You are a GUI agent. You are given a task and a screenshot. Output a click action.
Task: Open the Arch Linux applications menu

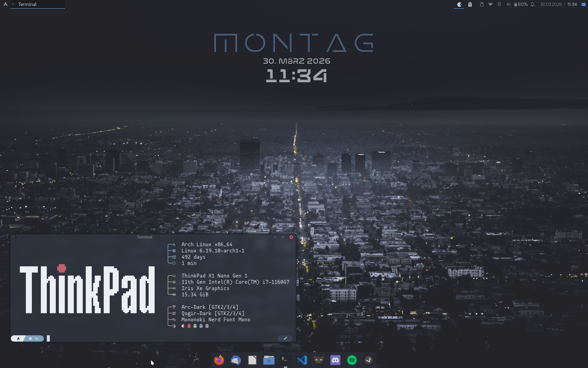coord(5,4)
